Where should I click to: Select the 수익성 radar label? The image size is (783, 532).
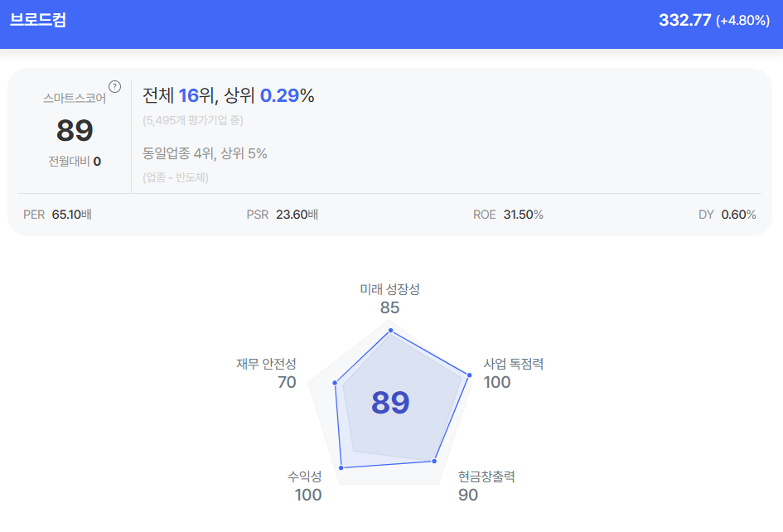tap(305, 476)
